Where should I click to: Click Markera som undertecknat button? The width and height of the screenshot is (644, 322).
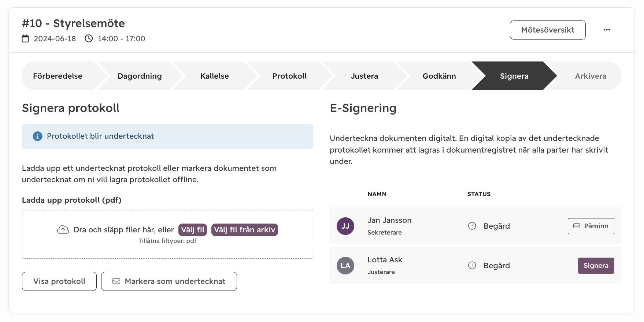[169, 281]
